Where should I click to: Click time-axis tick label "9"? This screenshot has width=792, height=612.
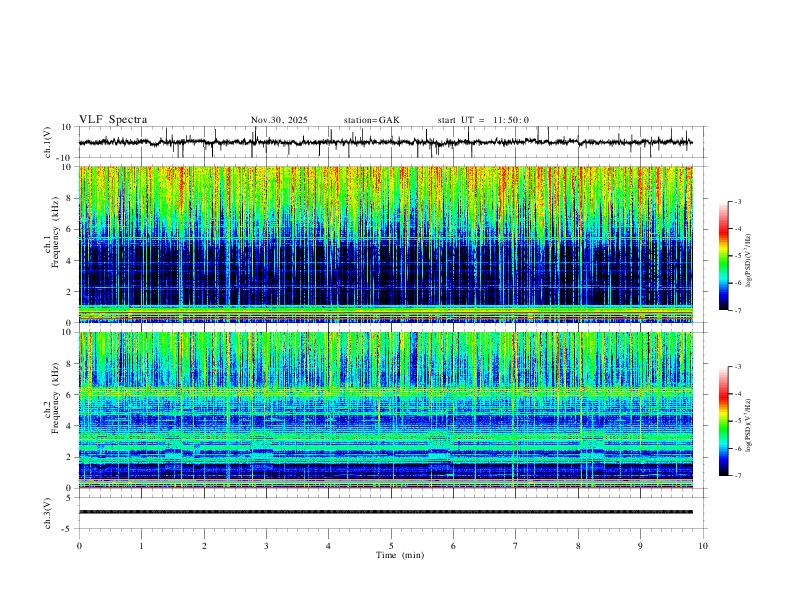(x=640, y=546)
